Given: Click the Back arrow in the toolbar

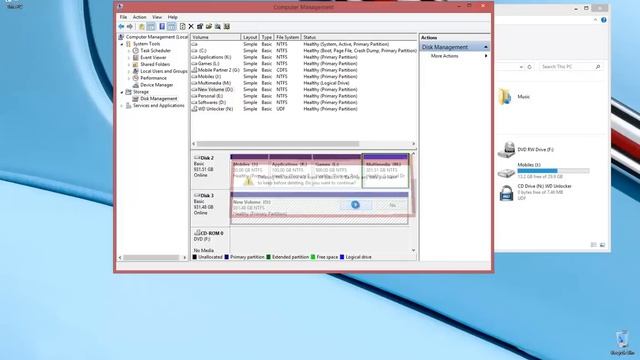Looking at the screenshot, I should click(x=121, y=27).
